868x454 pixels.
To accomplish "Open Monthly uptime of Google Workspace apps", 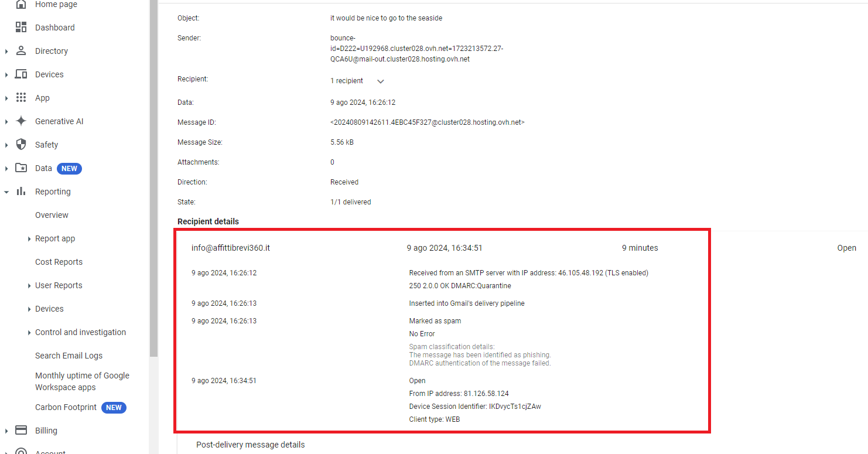I will tap(82, 381).
